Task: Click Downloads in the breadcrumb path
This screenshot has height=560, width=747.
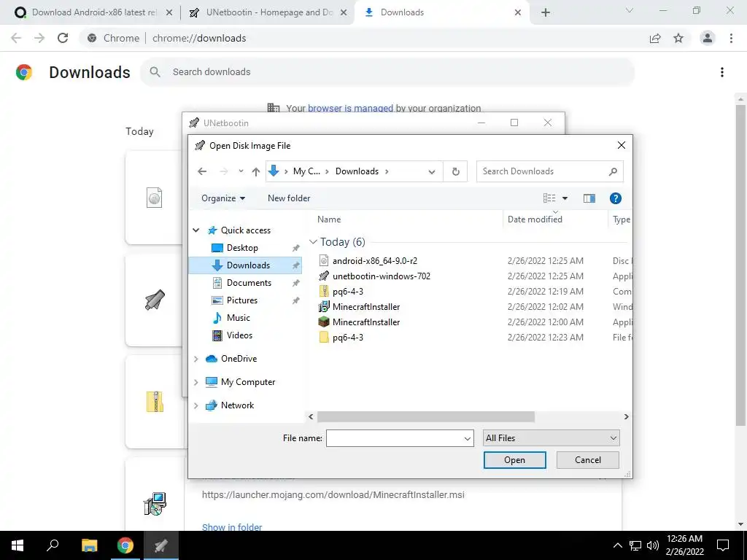Action: (357, 171)
